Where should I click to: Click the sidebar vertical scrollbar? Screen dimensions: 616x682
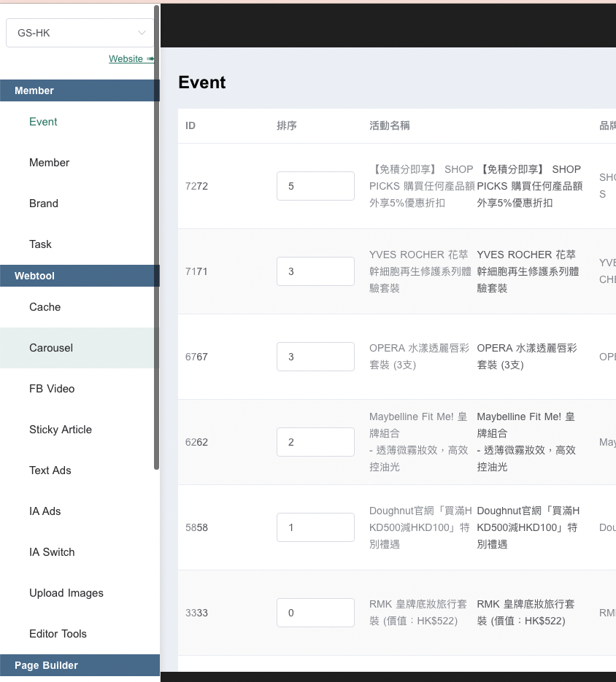pos(157,238)
